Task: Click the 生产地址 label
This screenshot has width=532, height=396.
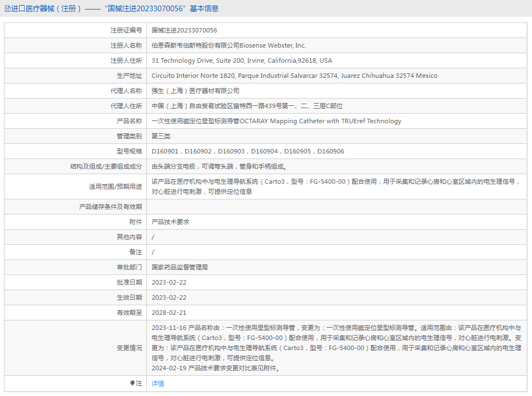Action: point(129,76)
